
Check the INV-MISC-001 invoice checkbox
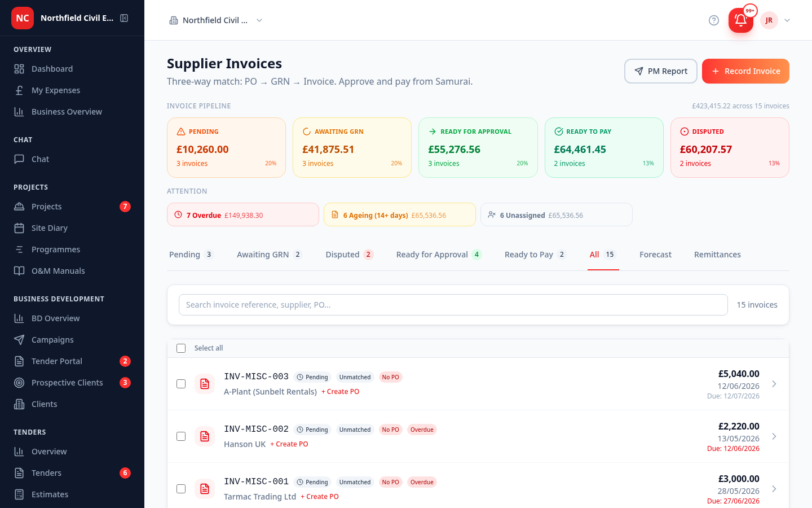tap(181, 489)
